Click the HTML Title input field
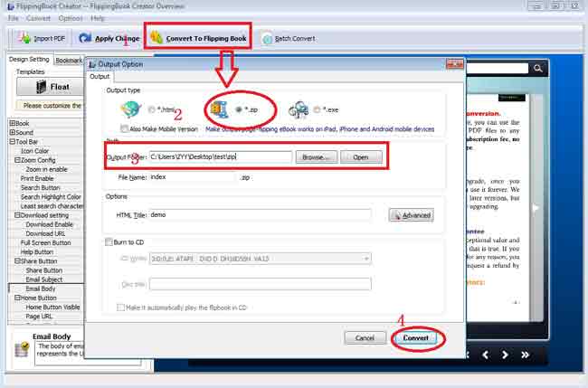Image resolution: width=588 pixels, height=388 pixels. click(x=261, y=215)
